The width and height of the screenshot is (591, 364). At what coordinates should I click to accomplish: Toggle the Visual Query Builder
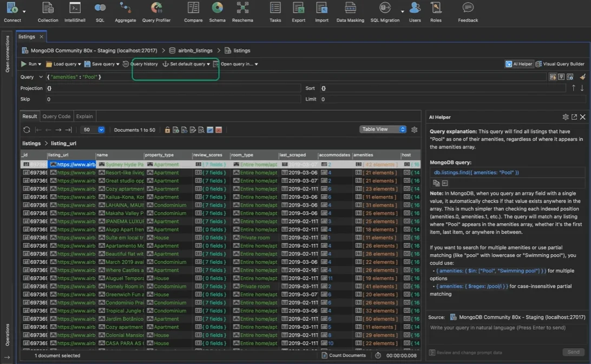(x=560, y=64)
